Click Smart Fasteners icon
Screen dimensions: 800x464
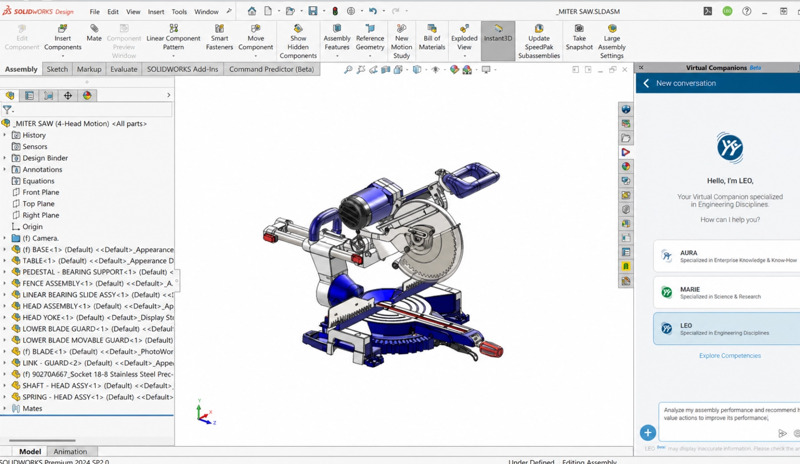219,37
